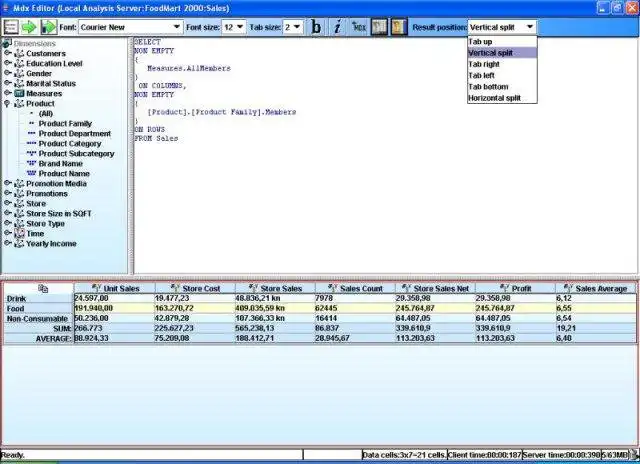Image resolution: width=640 pixels, height=464 pixels.
Task: Click the measure icon in Store Sales header
Action: point(253,288)
